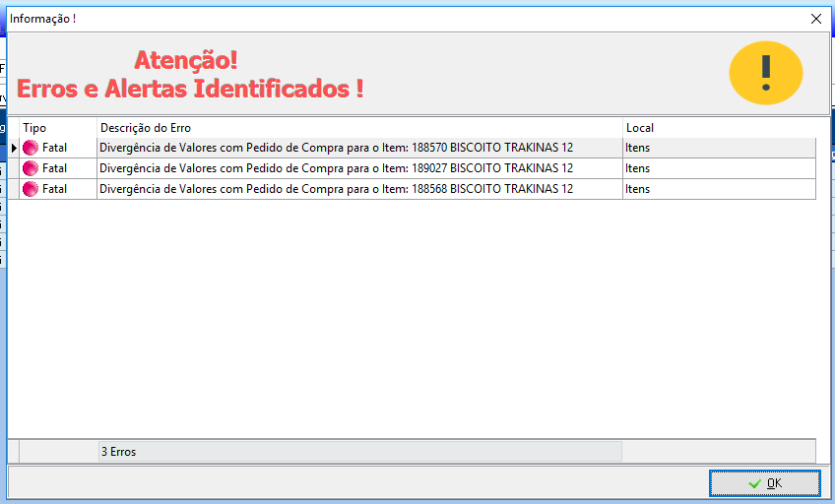
Task: Click Fatal icon for item 189027 row
Action: [x=31, y=168]
